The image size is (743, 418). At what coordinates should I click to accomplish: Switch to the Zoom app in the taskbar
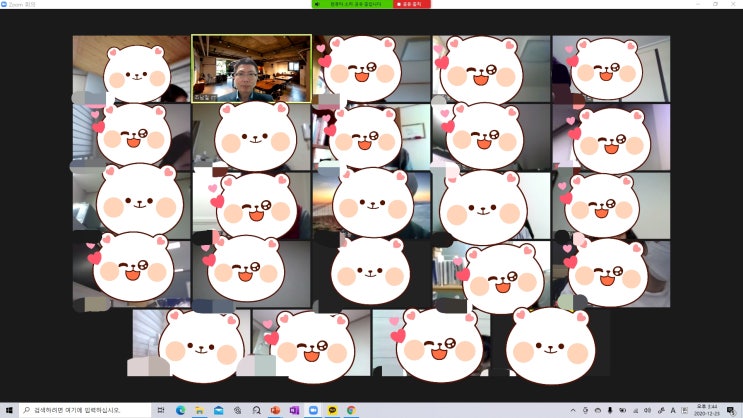(313, 410)
